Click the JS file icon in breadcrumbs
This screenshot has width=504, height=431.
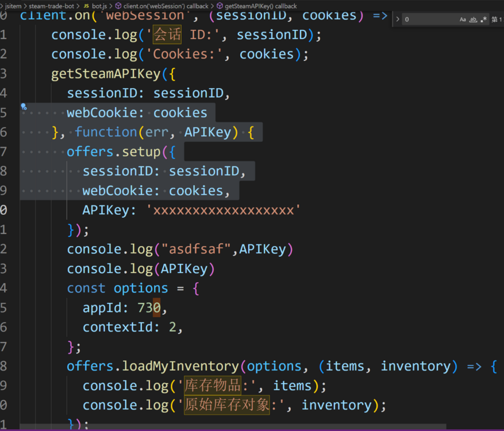tap(86, 6)
